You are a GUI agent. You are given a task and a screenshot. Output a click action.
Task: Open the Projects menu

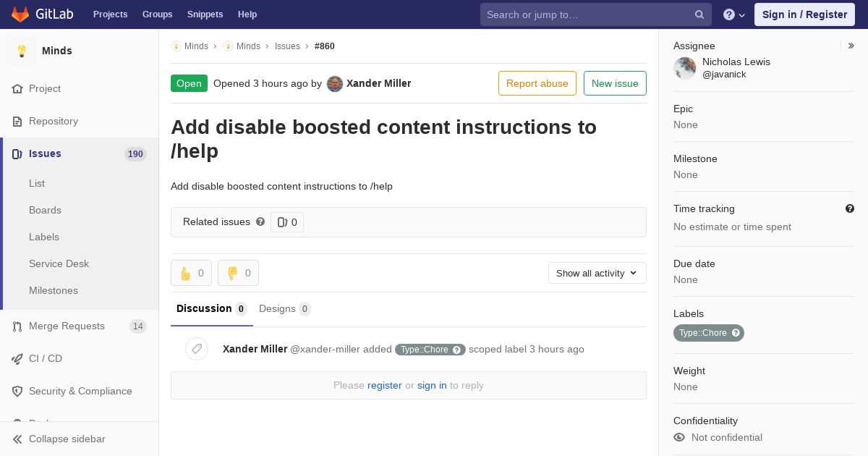click(x=110, y=14)
